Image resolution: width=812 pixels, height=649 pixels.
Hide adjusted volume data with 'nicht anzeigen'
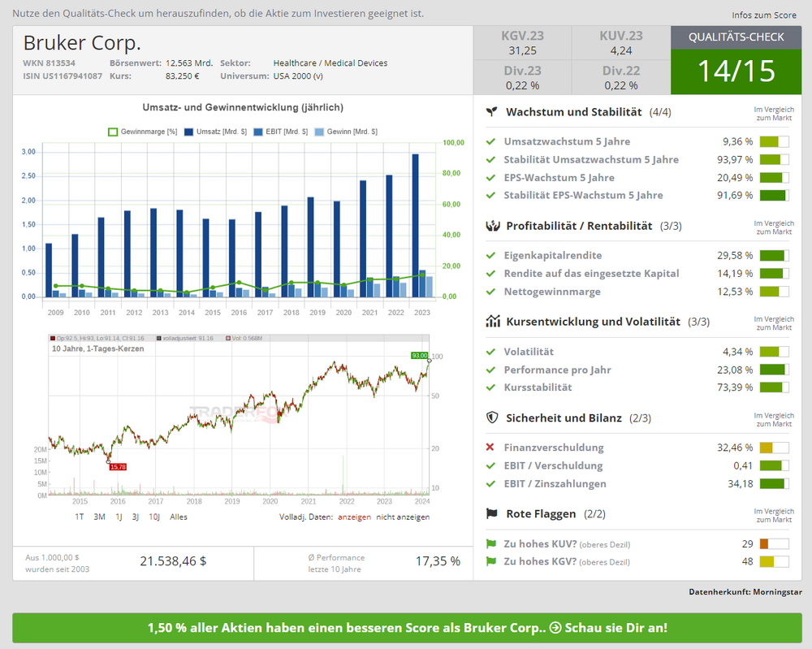[x=403, y=517]
